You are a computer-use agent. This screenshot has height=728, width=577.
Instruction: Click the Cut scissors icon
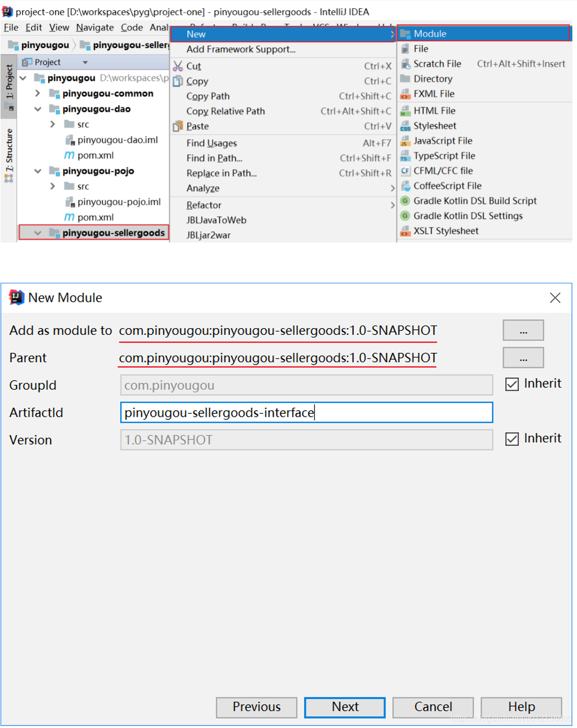[178, 66]
